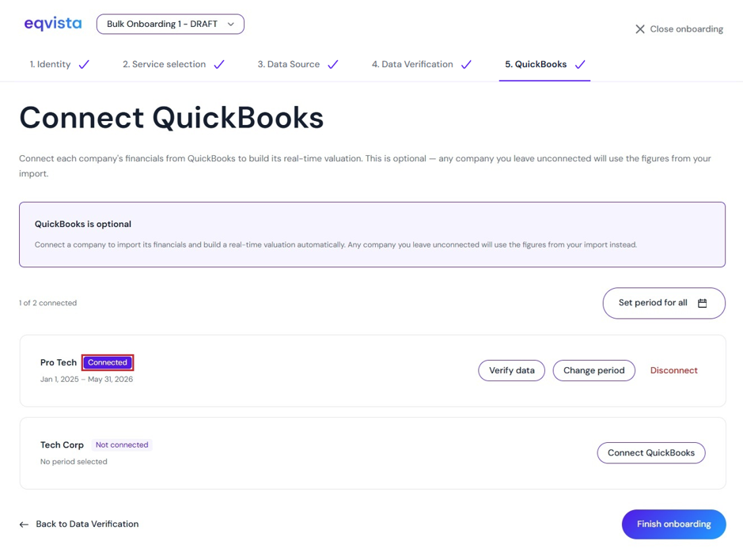Click the checkmark next to Identity step
743x560 pixels.
pos(84,64)
